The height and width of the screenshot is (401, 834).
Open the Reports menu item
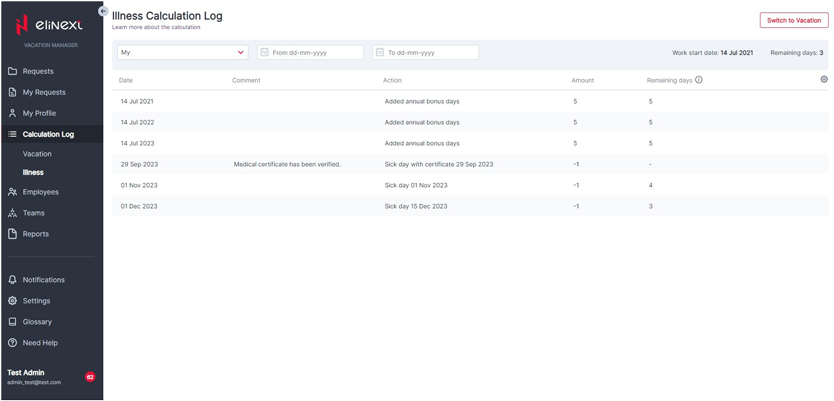pyautogui.click(x=36, y=234)
